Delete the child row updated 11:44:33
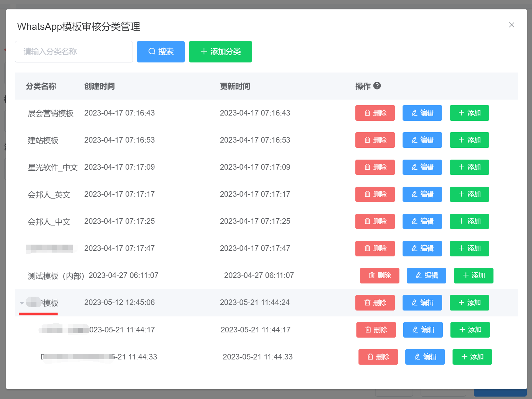 378,357
